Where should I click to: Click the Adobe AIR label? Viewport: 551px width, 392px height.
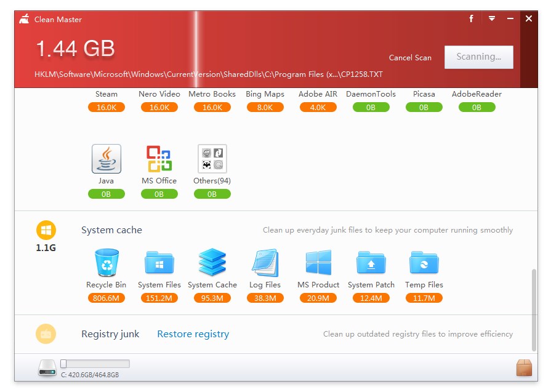click(318, 94)
